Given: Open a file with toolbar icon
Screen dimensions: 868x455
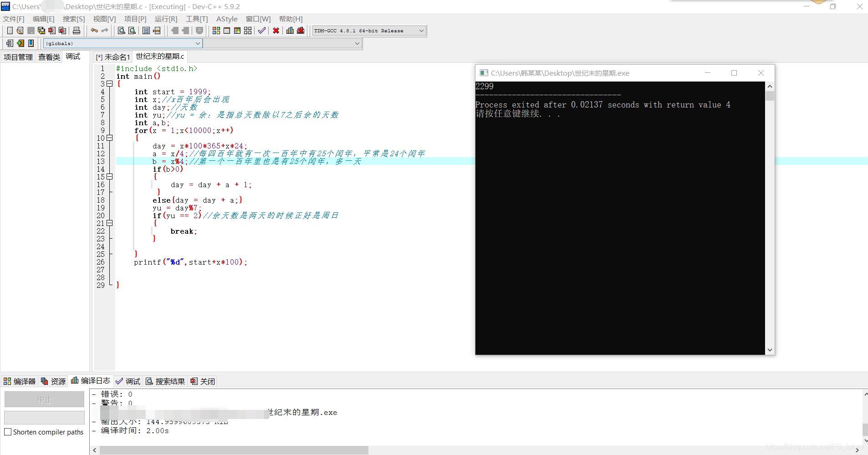Looking at the screenshot, I should pos(20,31).
